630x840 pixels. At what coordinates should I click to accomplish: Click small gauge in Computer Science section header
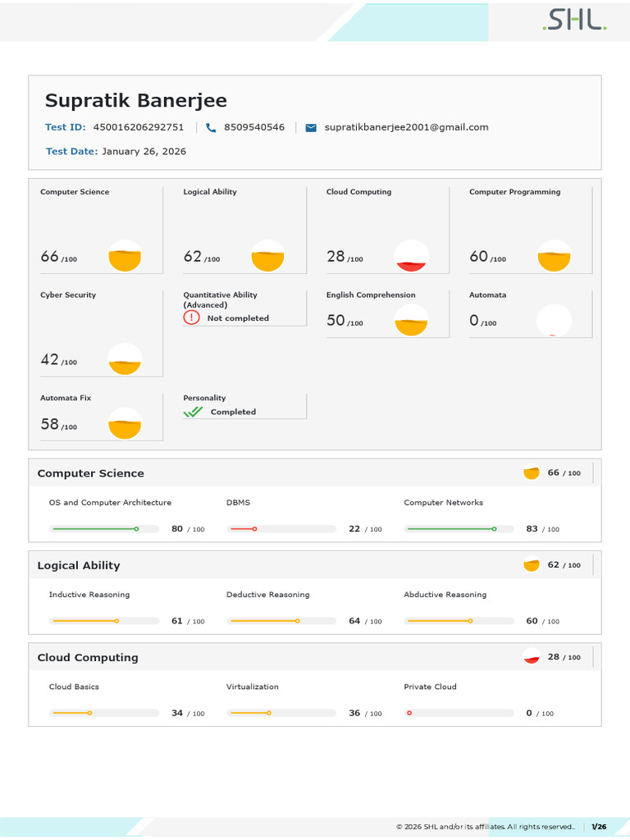tap(532, 472)
